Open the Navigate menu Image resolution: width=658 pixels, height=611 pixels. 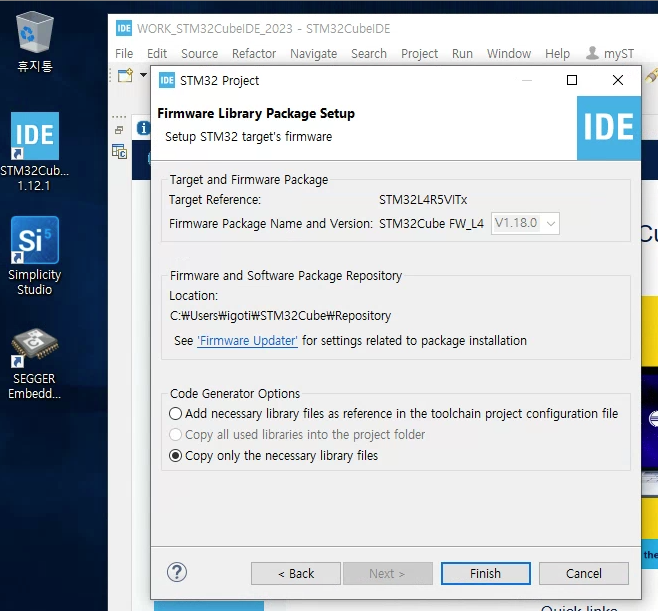click(313, 54)
